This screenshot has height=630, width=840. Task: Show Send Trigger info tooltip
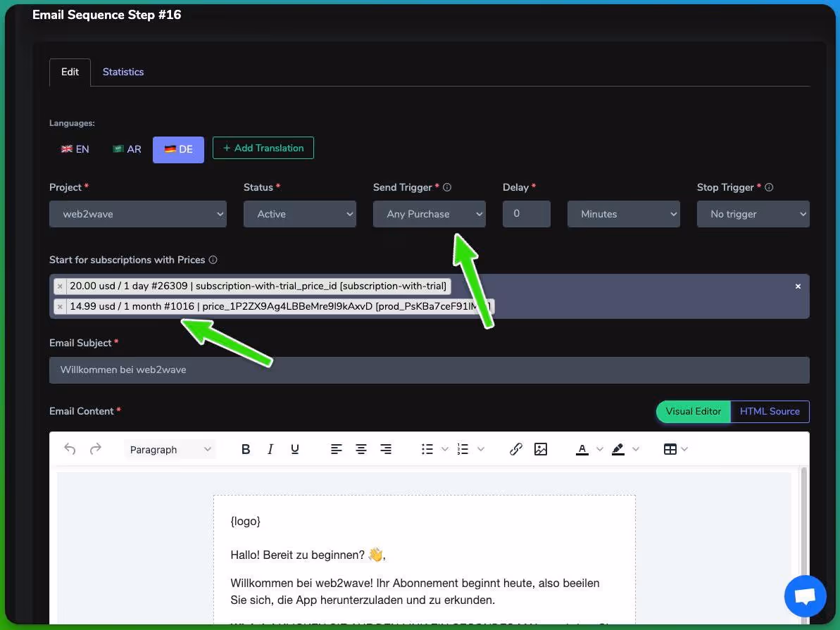(x=447, y=187)
